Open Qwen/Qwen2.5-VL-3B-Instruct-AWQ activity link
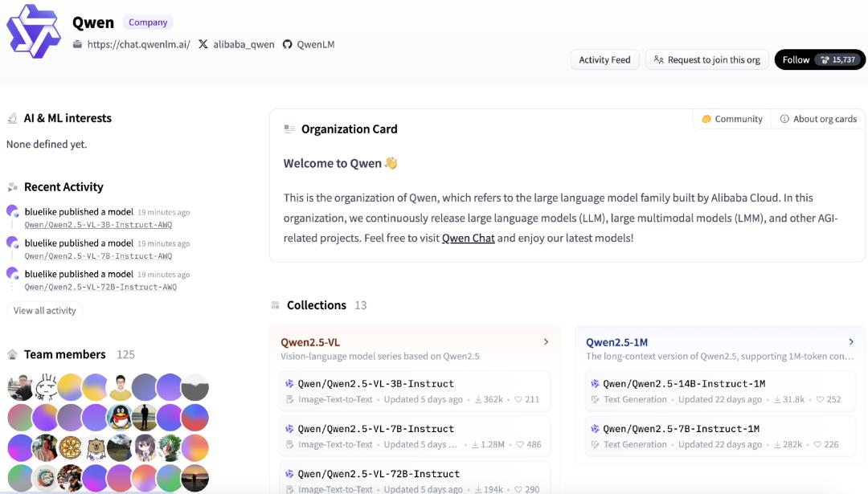This screenshot has width=868, height=494. pyautogui.click(x=98, y=225)
